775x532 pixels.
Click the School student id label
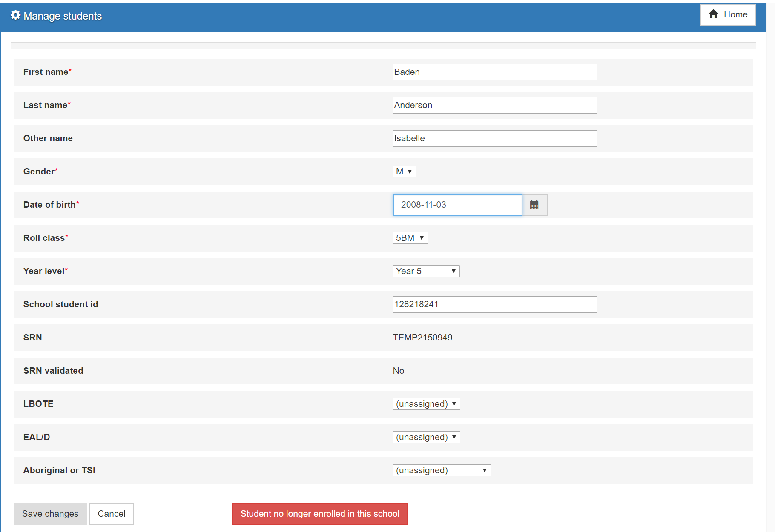coord(60,304)
